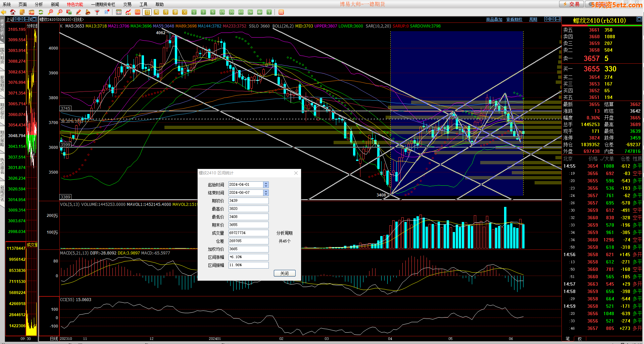Viewport: 644px width, 344px height.
Task: Click the 期初价 input field
Action: coord(248,201)
